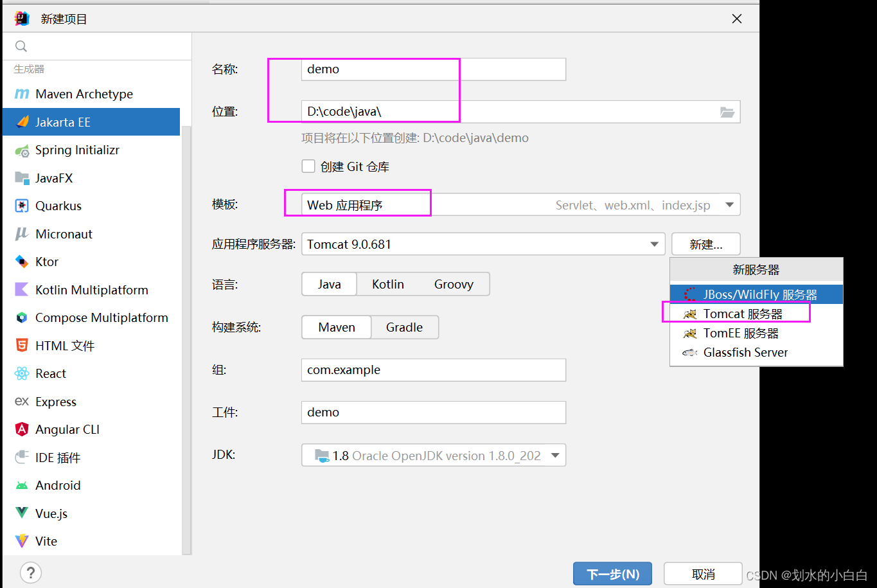Viewport: 877px width, 588px height.
Task: Select Groovy as the language
Action: [454, 284]
